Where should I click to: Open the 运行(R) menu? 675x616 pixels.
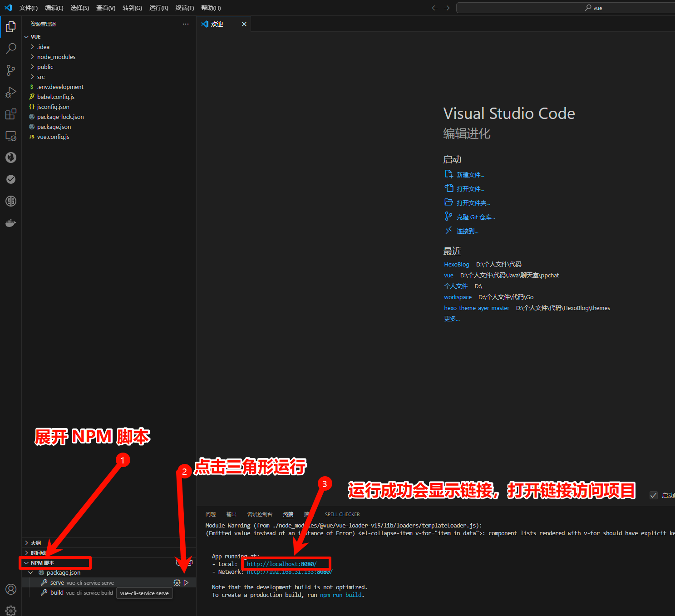coord(159,8)
